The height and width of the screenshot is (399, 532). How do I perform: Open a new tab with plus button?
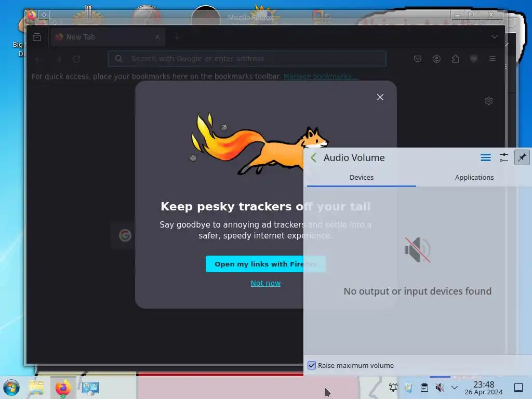177,37
